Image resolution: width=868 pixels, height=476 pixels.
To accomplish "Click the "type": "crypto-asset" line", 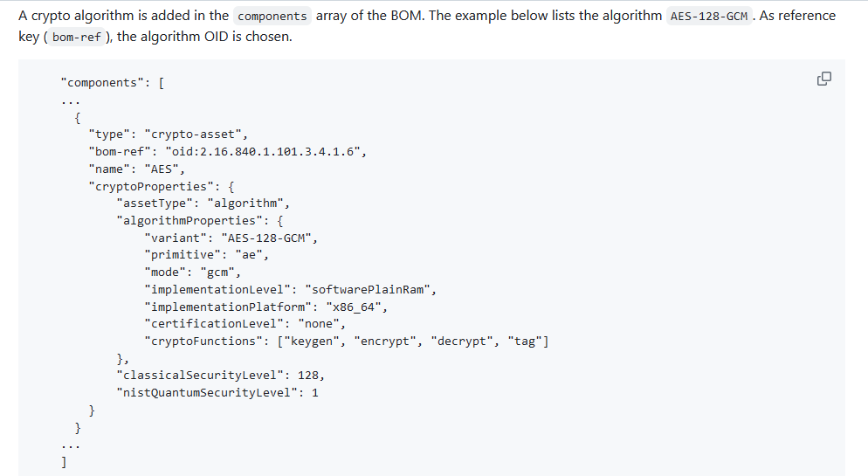I will tap(169, 134).
